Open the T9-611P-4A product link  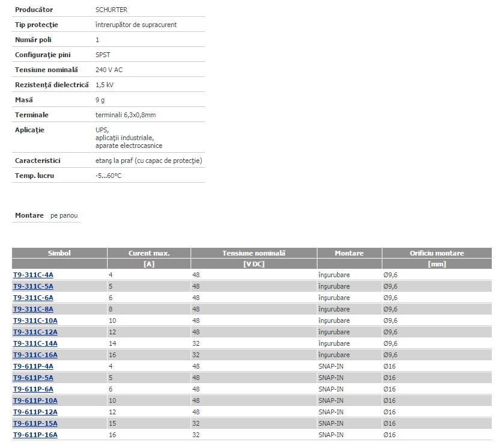coord(33,366)
